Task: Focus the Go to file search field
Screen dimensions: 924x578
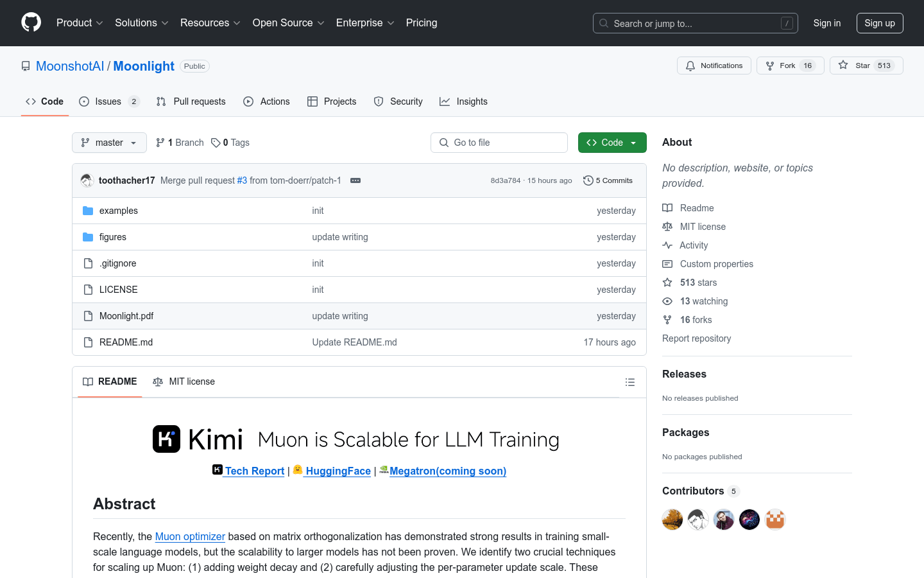Action: click(x=499, y=143)
